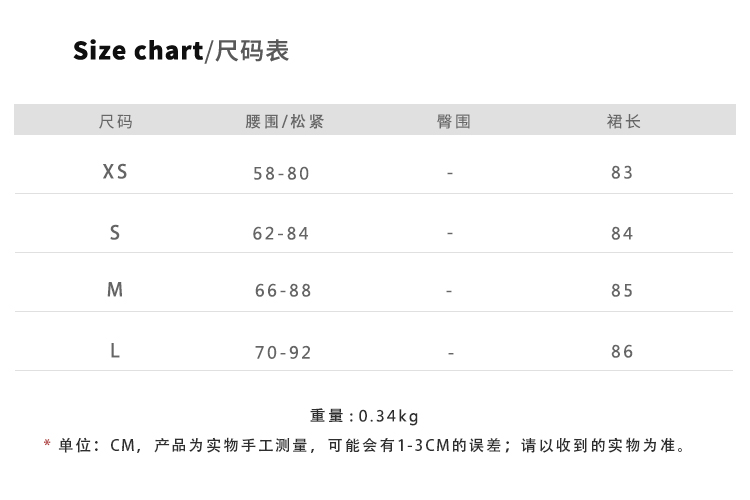750x500 pixels.
Task: Click the 70-92 waist value
Action: point(283,352)
